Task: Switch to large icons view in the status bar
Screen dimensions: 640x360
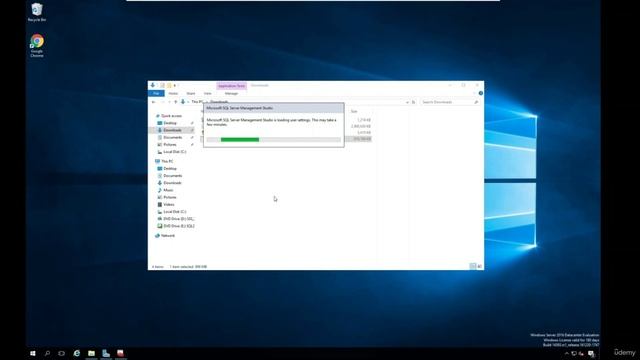Action: coord(480,267)
